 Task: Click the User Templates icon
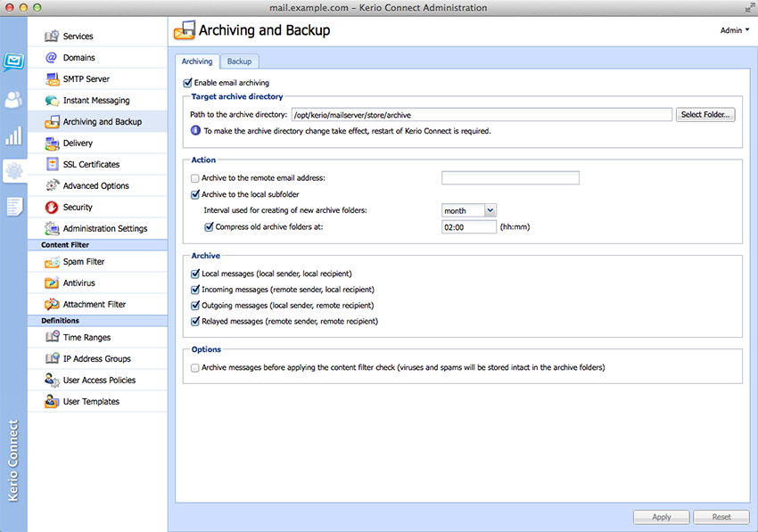pyautogui.click(x=52, y=401)
